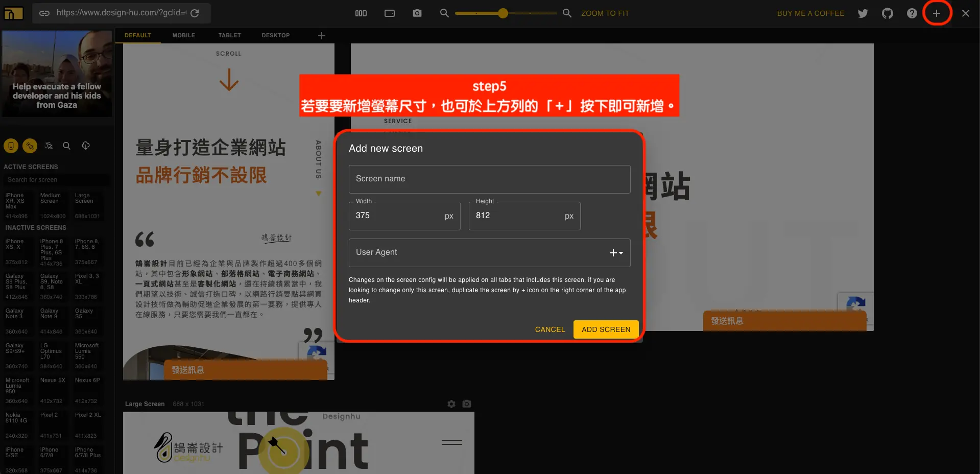Click the Responsively app logo icon
Viewport: 980px width, 474px height.
tap(14, 13)
